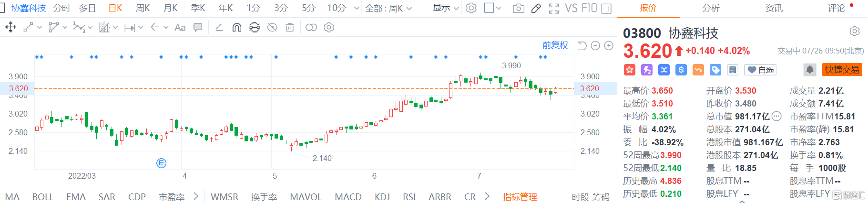Screen dimensions: 868x203
Task: Click the note document icon
Action: [x=733, y=70]
